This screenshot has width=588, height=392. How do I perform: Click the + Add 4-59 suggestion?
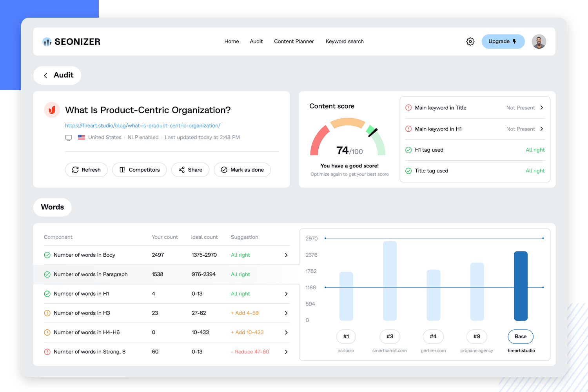pos(245,313)
